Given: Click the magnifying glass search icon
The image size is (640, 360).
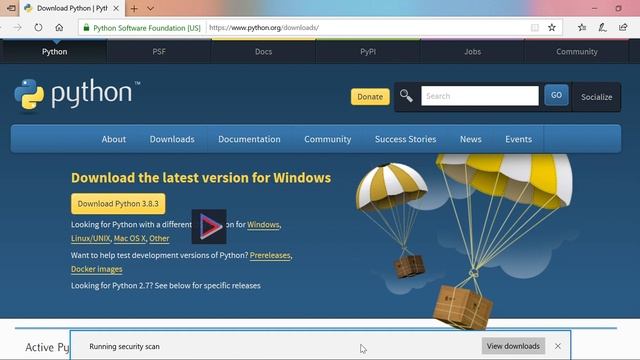Looking at the screenshot, I should click(406, 96).
